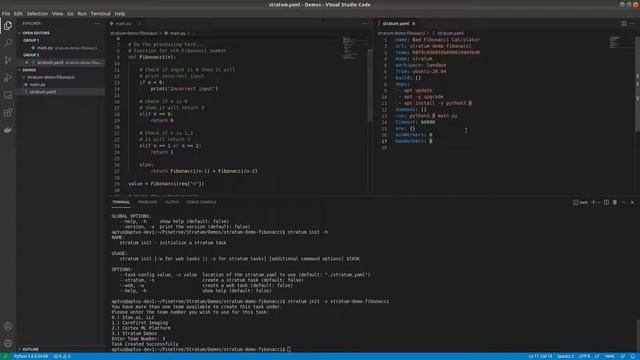Open the Accounts icon in activity bar
This screenshot has height=360, width=640.
(x=8, y=326)
